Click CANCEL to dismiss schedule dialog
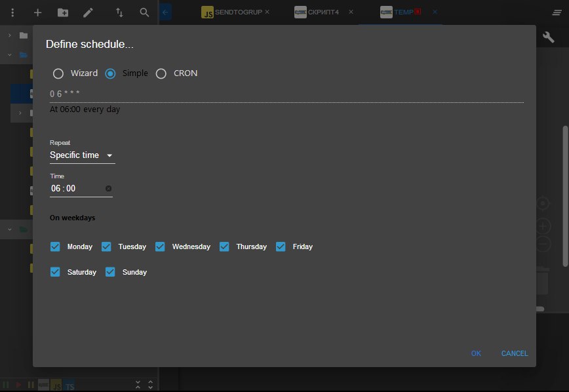This screenshot has height=392, width=569. (515, 353)
